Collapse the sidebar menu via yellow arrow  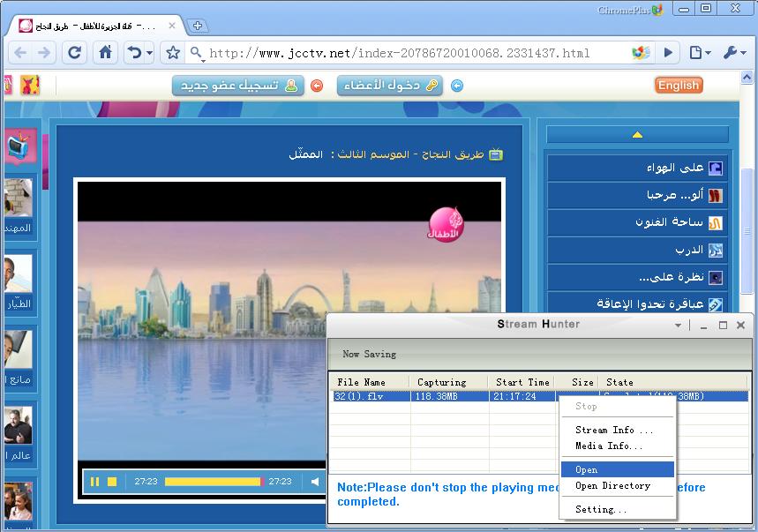tap(637, 132)
